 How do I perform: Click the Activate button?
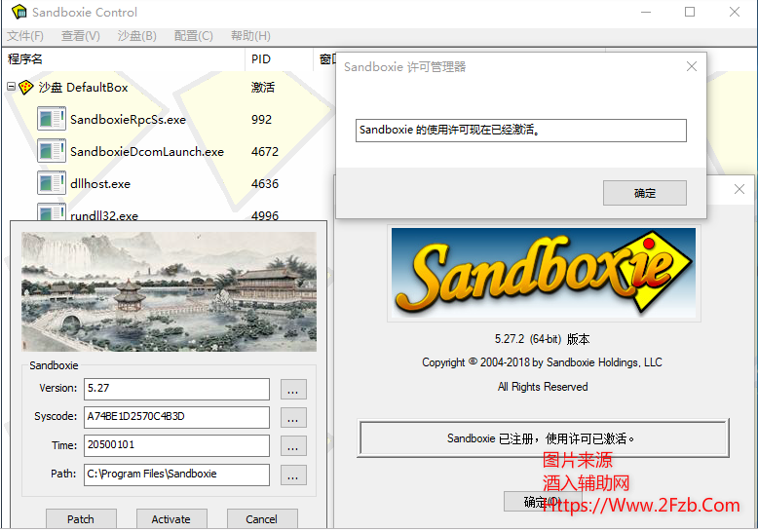[171, 519]
